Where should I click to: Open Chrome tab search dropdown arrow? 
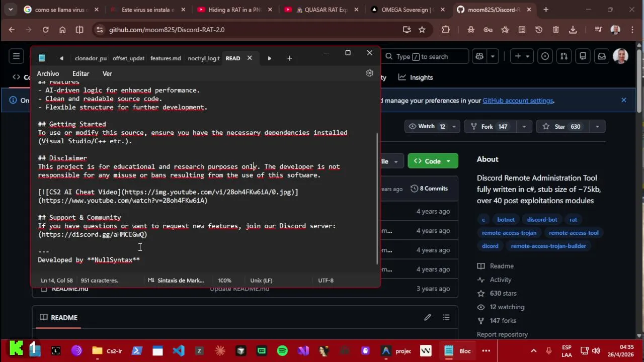click(x=11, y=10)
